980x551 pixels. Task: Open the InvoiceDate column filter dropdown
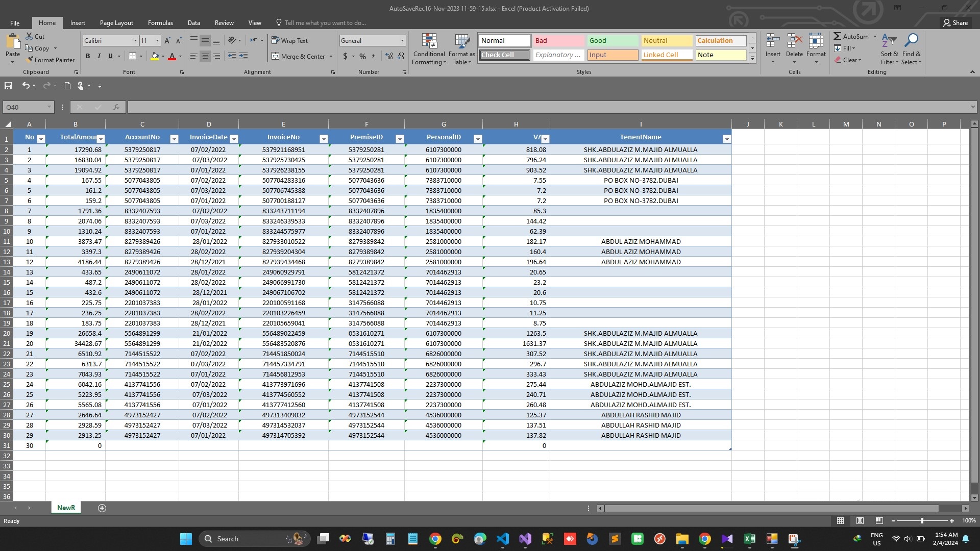pos(234,139)
